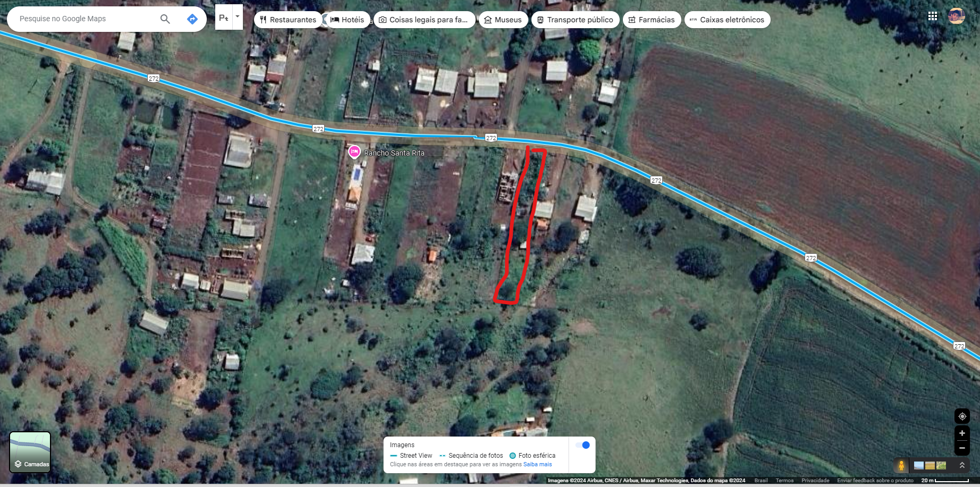Zoom in with the plus button

pos(962,433)
